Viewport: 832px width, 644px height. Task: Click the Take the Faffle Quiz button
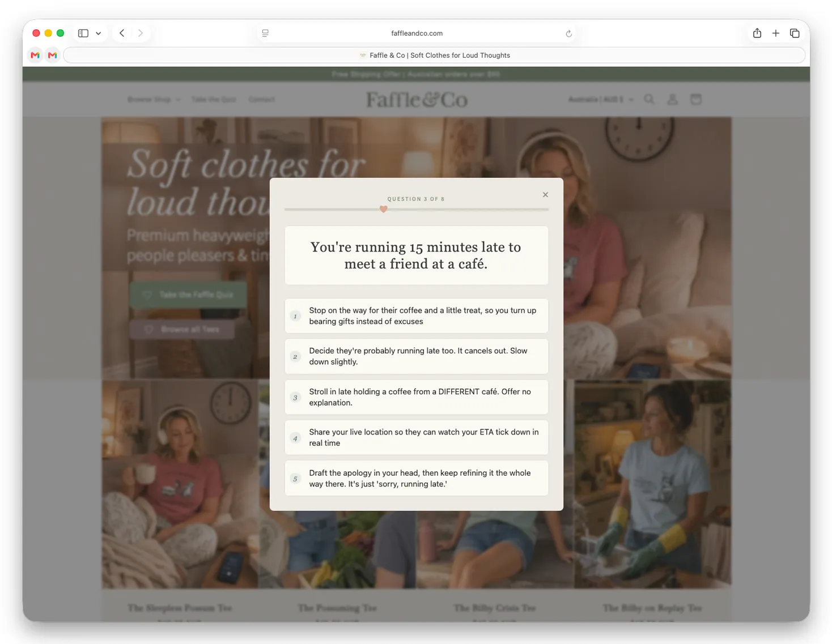(x=188, y=295)
